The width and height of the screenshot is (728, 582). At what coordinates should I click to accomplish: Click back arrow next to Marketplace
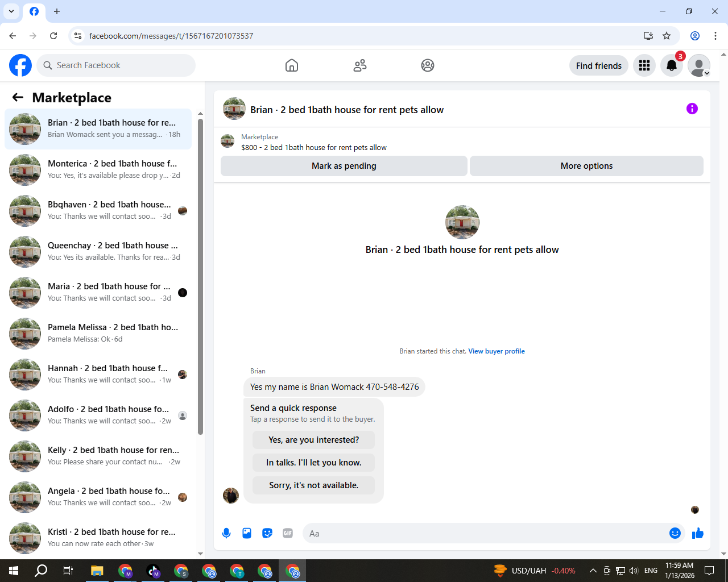tap(18, 97)
